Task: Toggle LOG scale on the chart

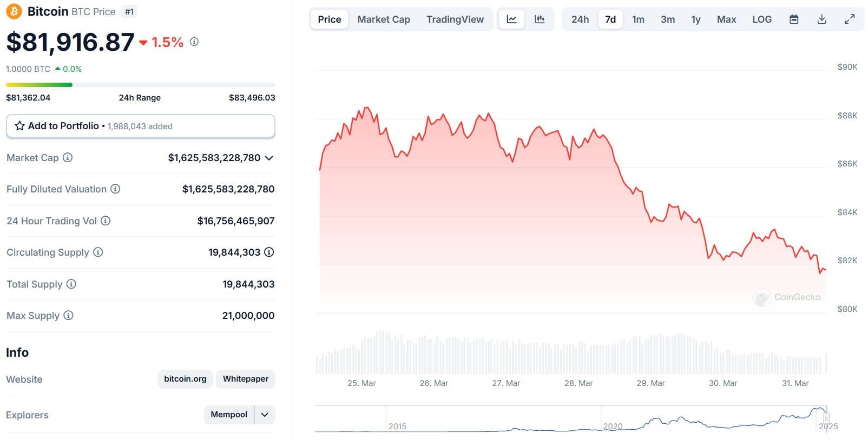Action: pos(762,19)
